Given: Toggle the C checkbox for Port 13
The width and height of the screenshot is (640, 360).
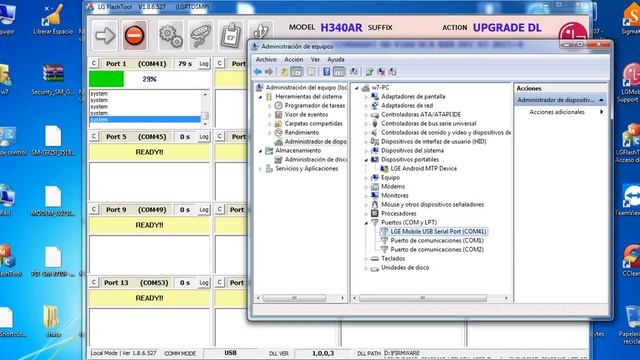Looking at the screenshot, I should tap(94, 282).
